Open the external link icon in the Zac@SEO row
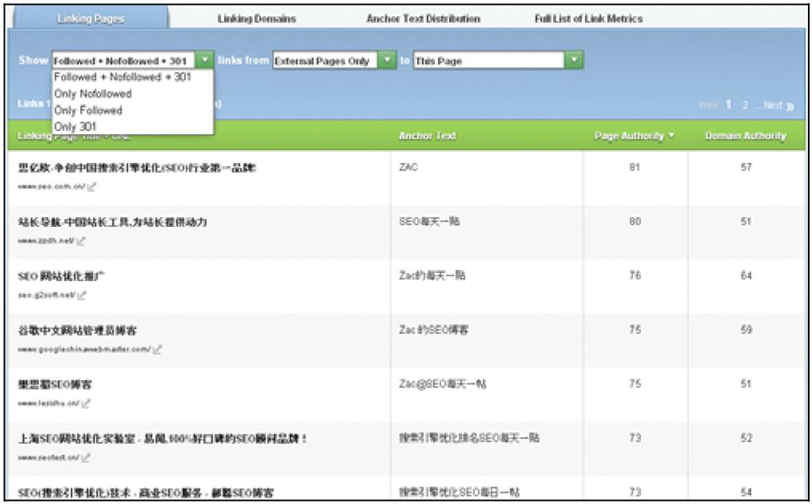 [x=86, y=403]
